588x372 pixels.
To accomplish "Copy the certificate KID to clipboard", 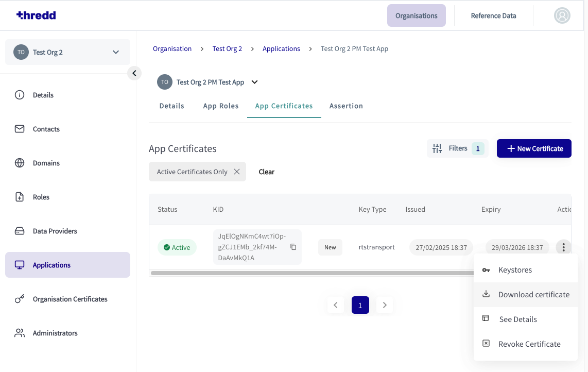I will [x=293, y=247].
